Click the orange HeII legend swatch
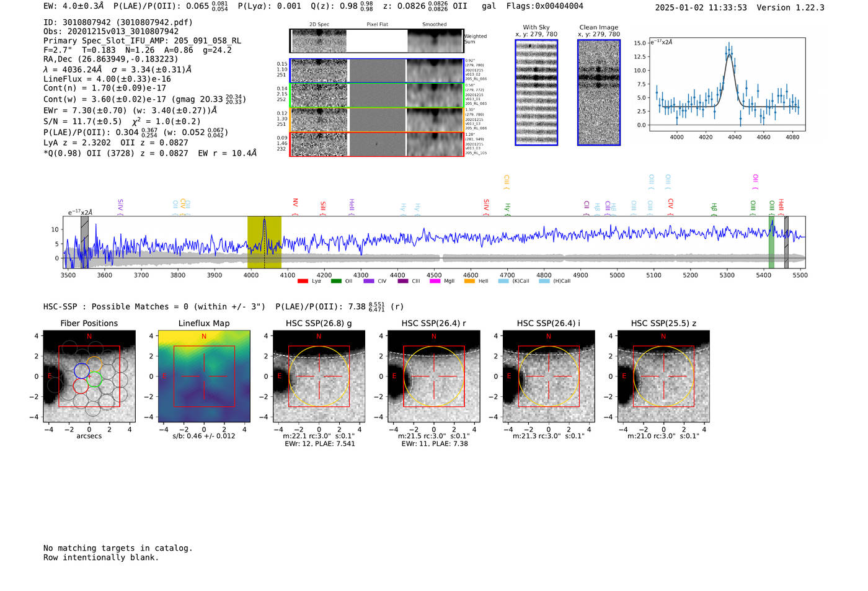The height and width of the screenshot is (591, 868). (x=469, y=281)
